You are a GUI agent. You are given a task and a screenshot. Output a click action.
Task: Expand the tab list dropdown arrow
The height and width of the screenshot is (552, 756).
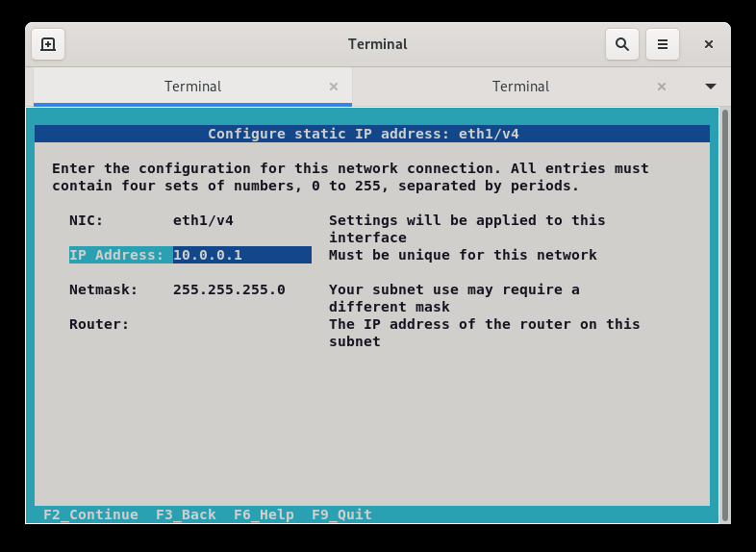(x=711, y=87)
